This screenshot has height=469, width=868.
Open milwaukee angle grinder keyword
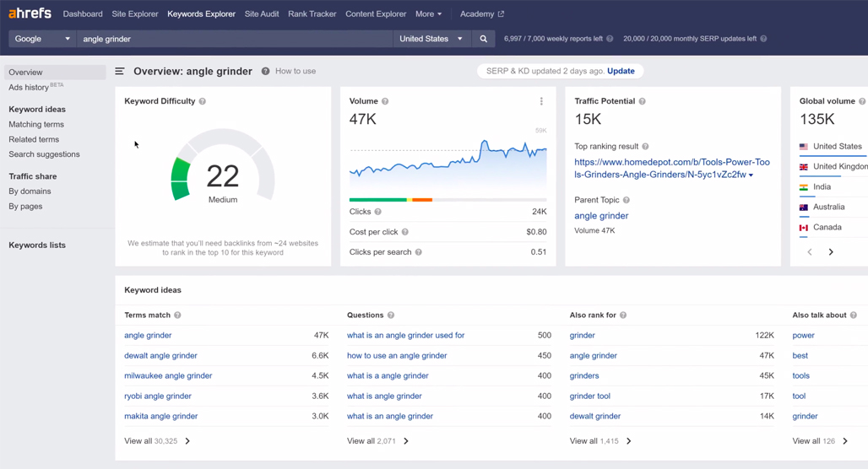(x=168, y=375)
